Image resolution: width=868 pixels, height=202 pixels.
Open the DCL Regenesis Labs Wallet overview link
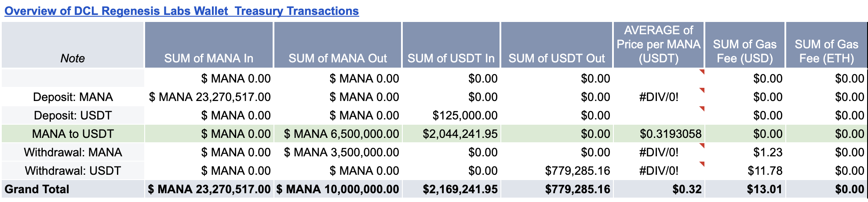(181, 11)
